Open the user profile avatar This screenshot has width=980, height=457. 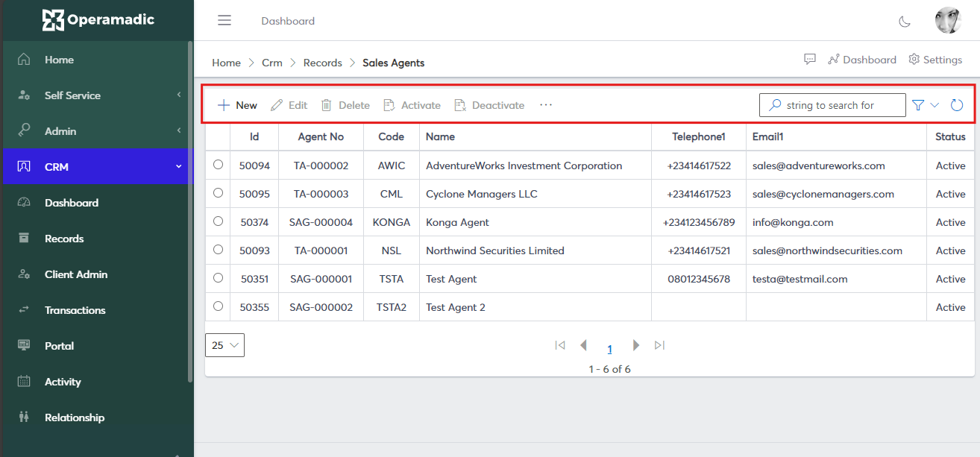[x=948, y=20]
